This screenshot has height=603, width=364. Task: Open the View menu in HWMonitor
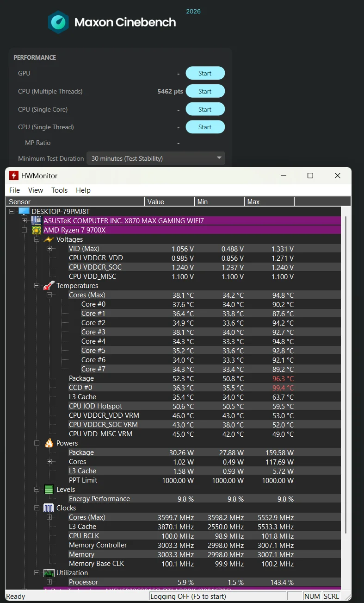coord(36,190)
